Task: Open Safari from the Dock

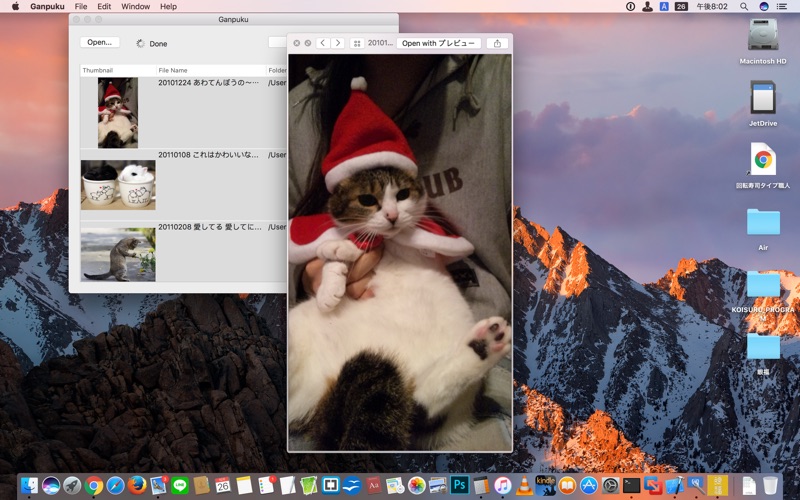Action: pyautogui.click(x=115, y=485)
